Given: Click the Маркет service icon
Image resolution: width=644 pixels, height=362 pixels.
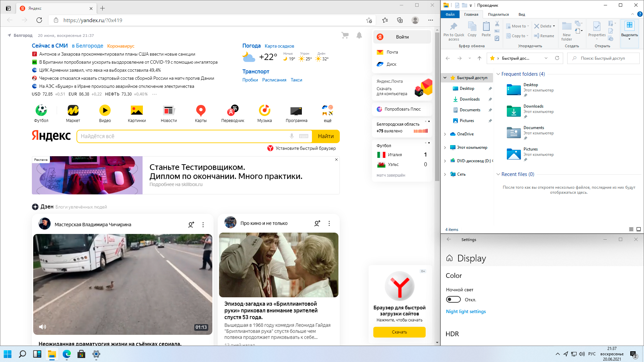Looking at the screenshot, I should (x=73, y=111).
